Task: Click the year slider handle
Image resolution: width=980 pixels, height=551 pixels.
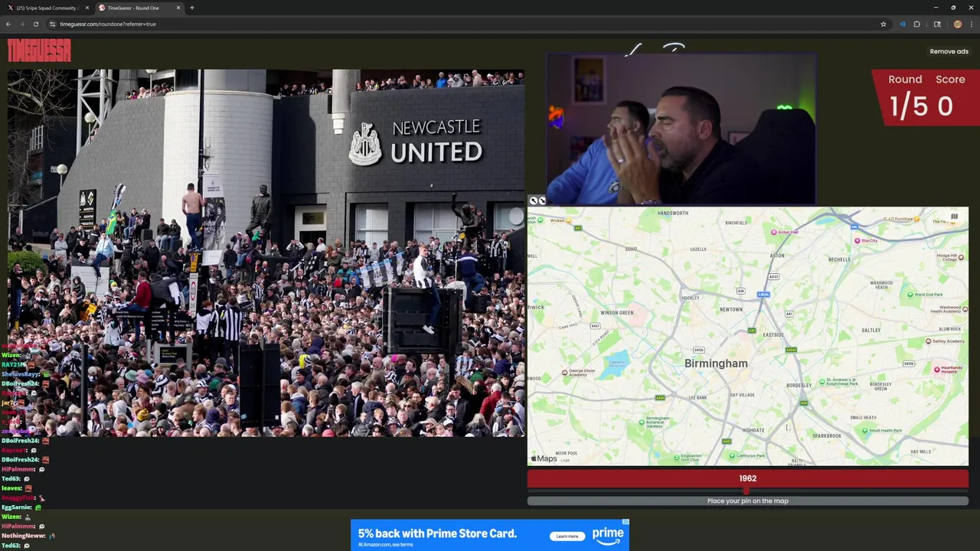Action: (747, 491)
